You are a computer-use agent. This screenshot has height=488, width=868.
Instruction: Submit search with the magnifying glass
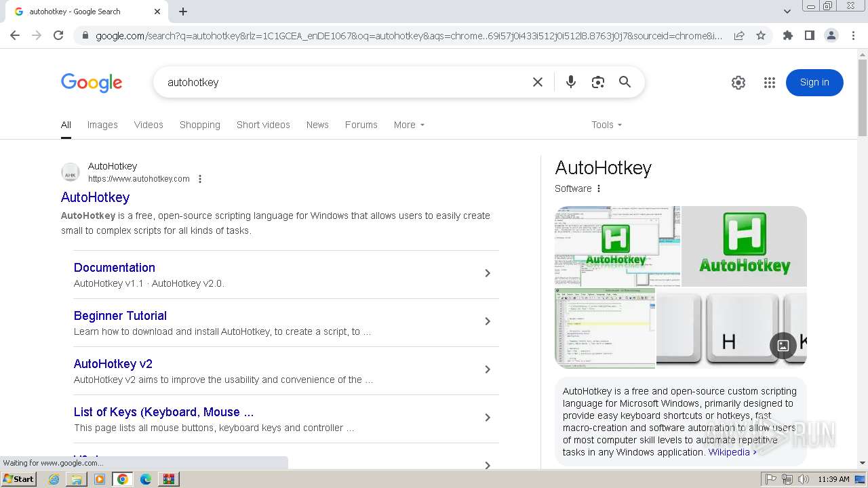(x=625, y=82)
